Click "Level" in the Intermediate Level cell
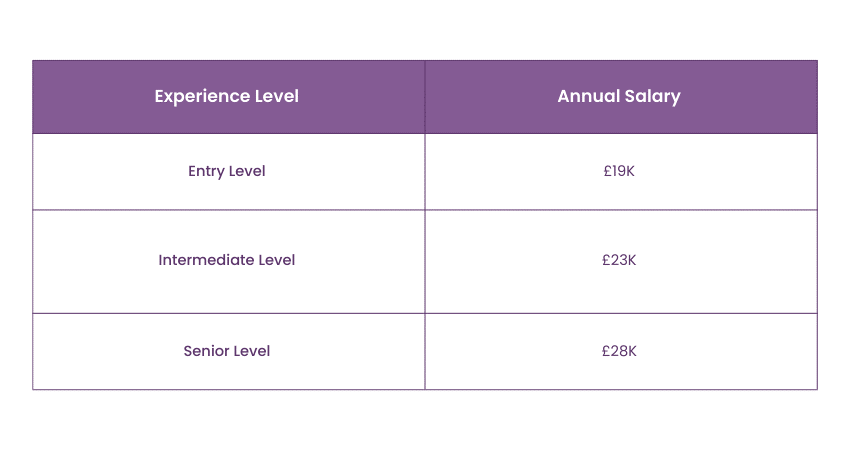 coord(276,260)
